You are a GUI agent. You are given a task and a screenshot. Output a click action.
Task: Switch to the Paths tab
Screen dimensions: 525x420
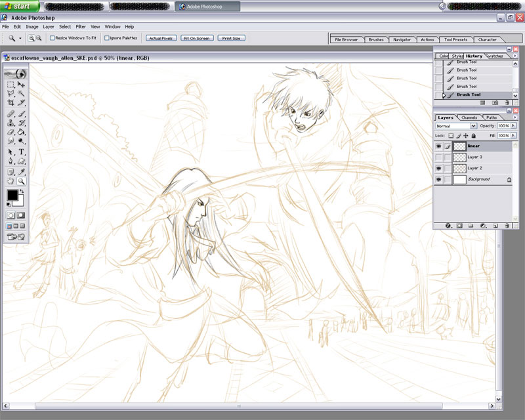[492, 117]
